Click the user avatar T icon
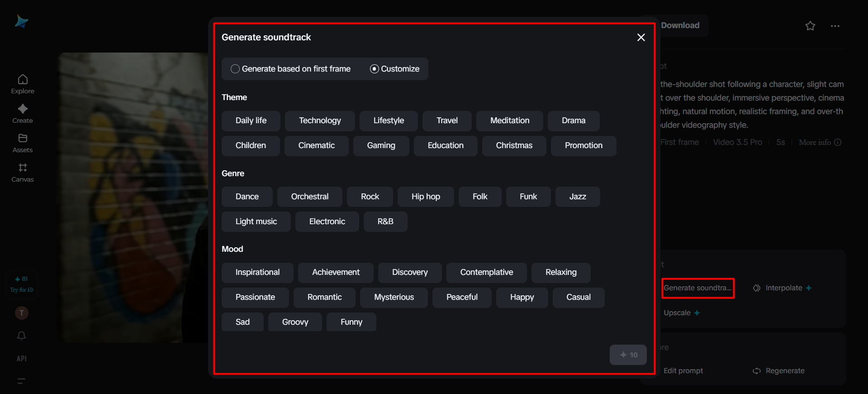This screenshot has height=394, width=868. tap(22, 313)
